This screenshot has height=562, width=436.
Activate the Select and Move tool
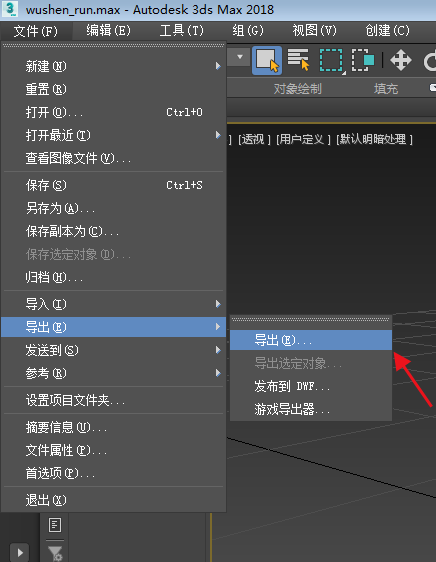(401, 60)
